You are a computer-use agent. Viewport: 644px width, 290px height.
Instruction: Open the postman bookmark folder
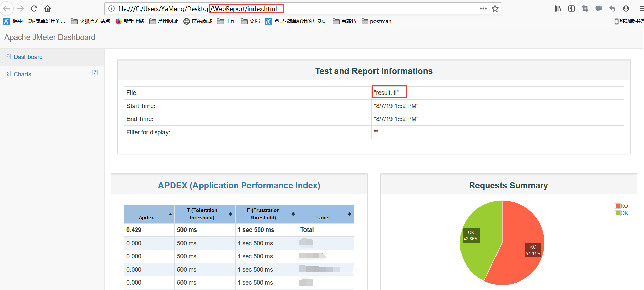pyautogui.click(x=377, y=21)
